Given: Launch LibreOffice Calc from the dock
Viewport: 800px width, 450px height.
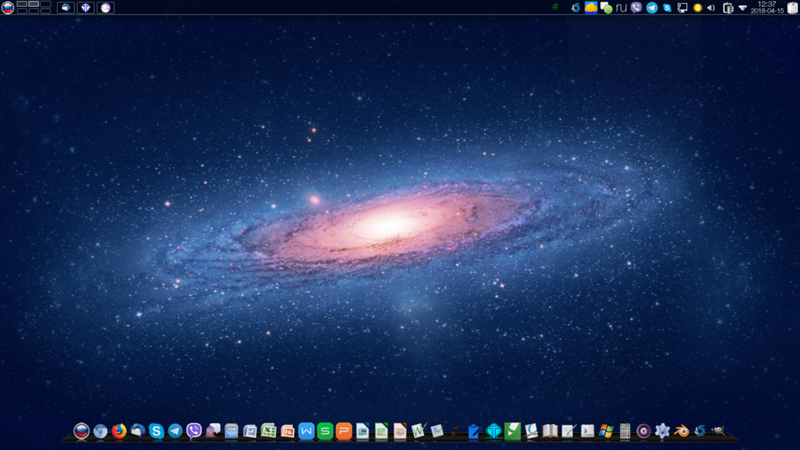Looking at the screenshot, I should click(381, 431).
